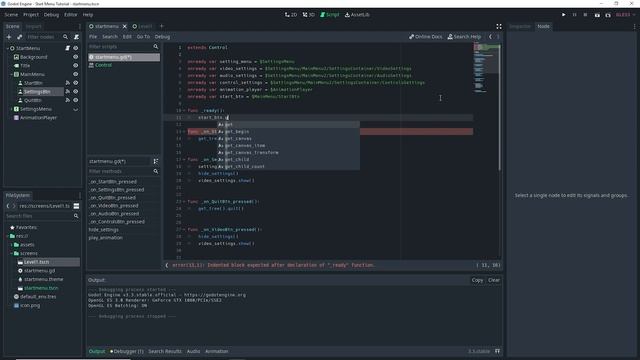Open Online Docs link

pos(425,37)
